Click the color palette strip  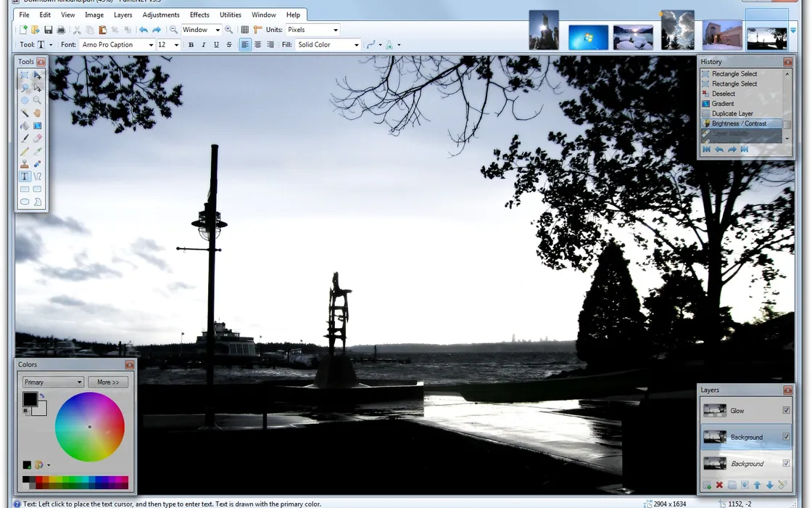coord(75,483)
